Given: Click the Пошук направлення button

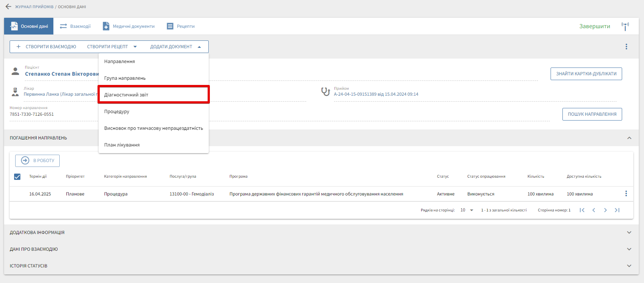Looking at the screenshot, I should click(x=592, y=114).
